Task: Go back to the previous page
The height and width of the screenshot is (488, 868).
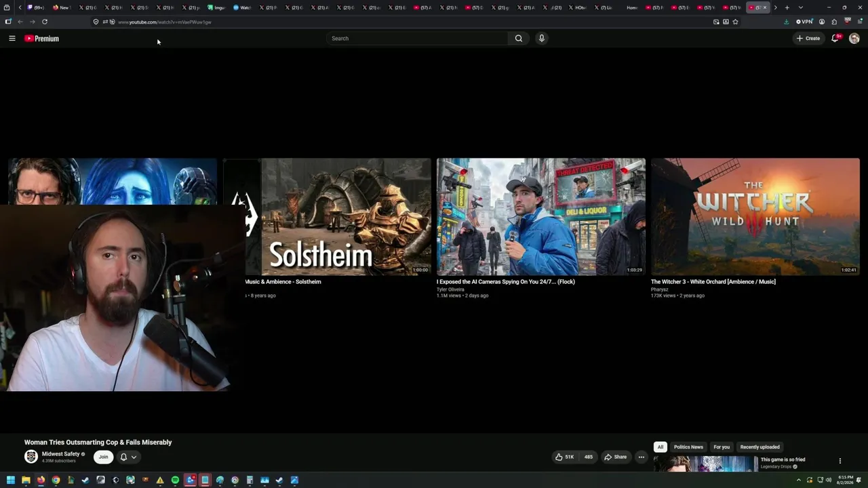Action: pyautogui.click(x=20, y=22)
